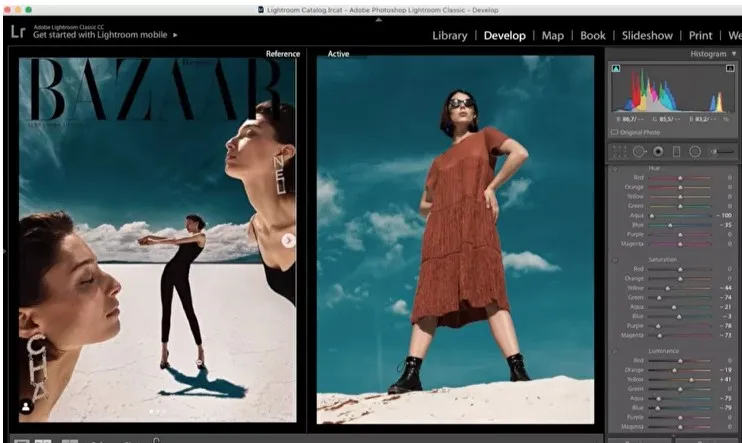Open the Map module
This screenshot has height=443, width=742.
pos(553,35)
